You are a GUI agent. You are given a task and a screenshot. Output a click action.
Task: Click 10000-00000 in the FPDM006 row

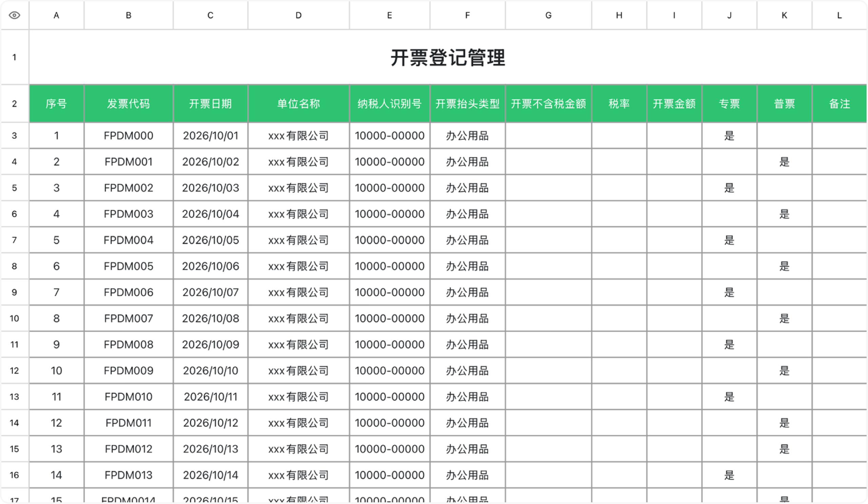click(390, 292)
